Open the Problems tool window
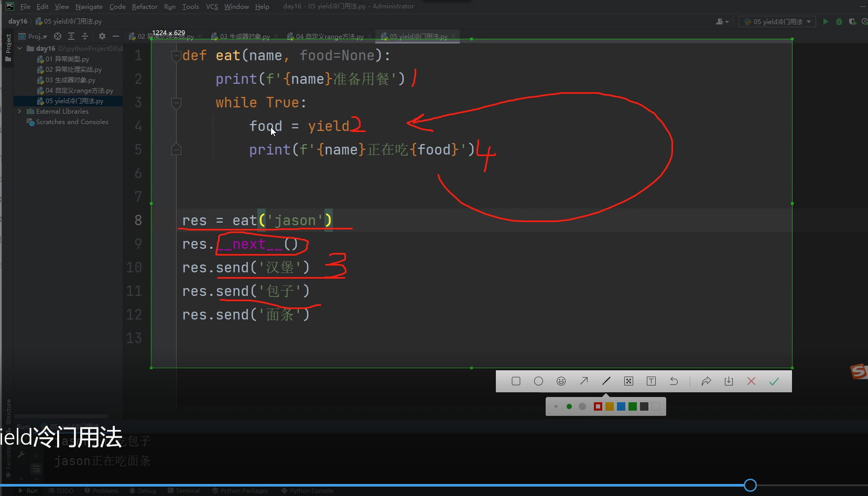868x496 pixels. click(x=102, y=491)
